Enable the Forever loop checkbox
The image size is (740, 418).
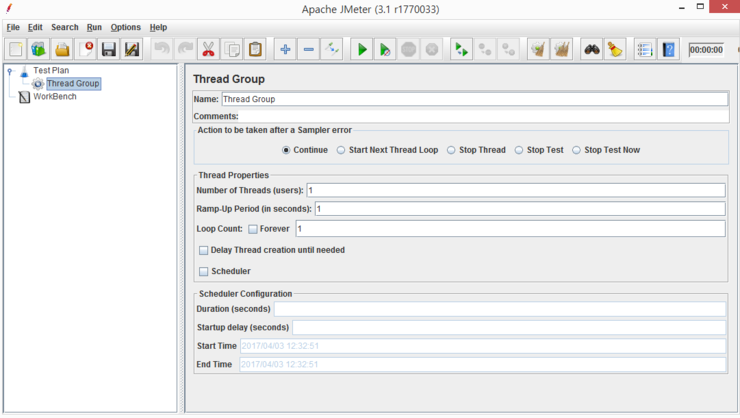tap(253, 229)
